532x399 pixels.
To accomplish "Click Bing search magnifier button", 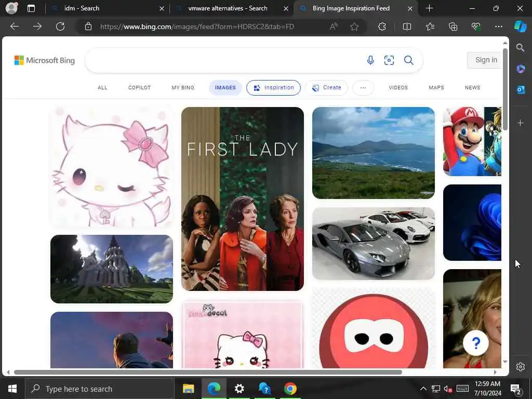I will [409, 60].
